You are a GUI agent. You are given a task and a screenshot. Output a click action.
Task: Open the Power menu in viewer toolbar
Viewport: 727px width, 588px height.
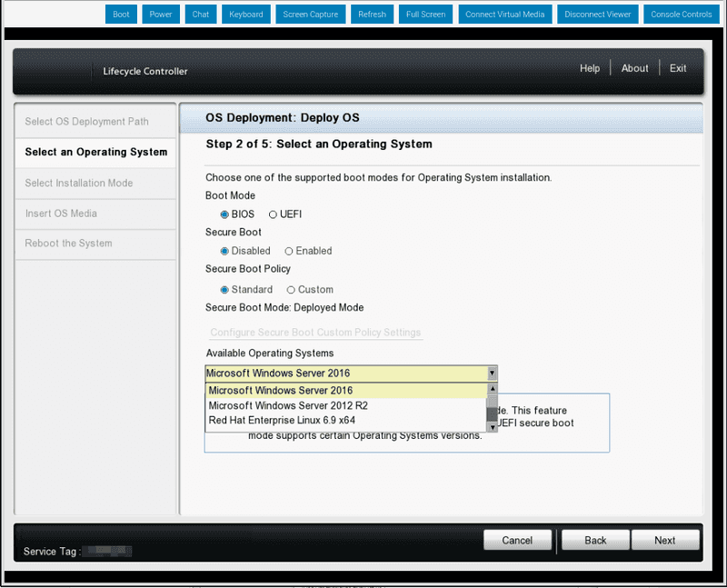pos(161,15)
